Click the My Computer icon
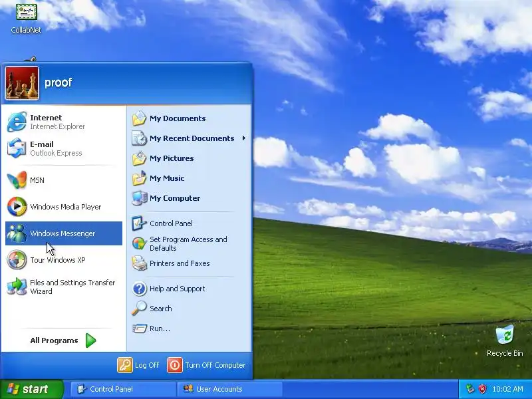Viewport: 532px width, 399px height. (x=139, y=198)
